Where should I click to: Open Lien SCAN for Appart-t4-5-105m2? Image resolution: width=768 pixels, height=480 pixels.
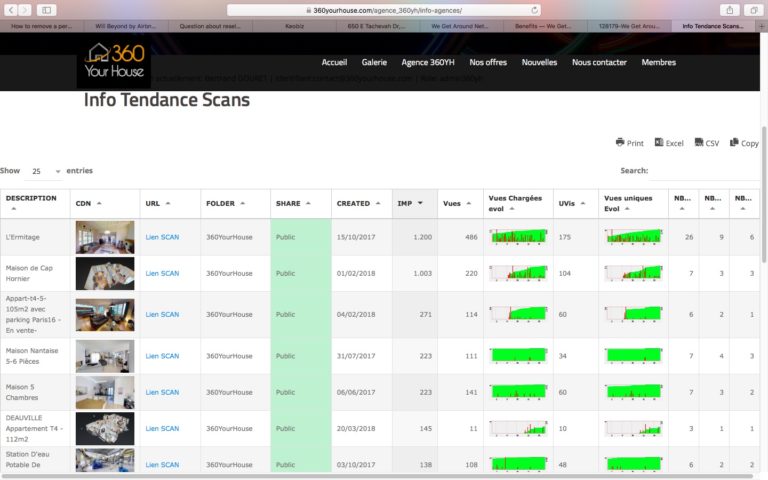click(x=162, y=314)
